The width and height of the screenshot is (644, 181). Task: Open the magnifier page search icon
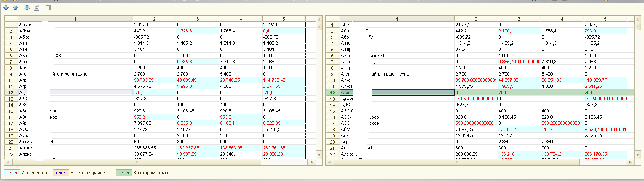coord(37,7)
